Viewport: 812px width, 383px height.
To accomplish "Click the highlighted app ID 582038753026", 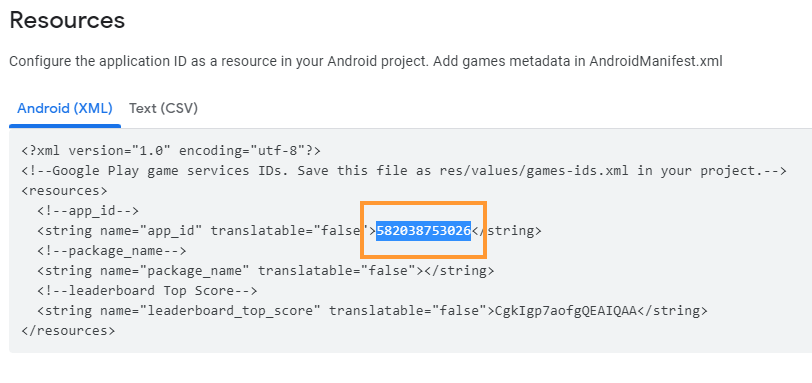I will click(x=423, y=230).
